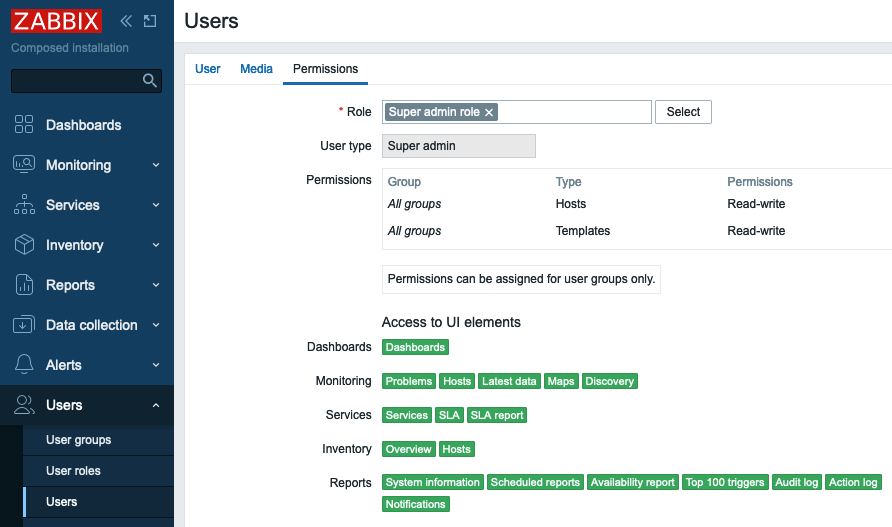
Task: Expand the Alerts menu chevron
Action: [156, 365]
